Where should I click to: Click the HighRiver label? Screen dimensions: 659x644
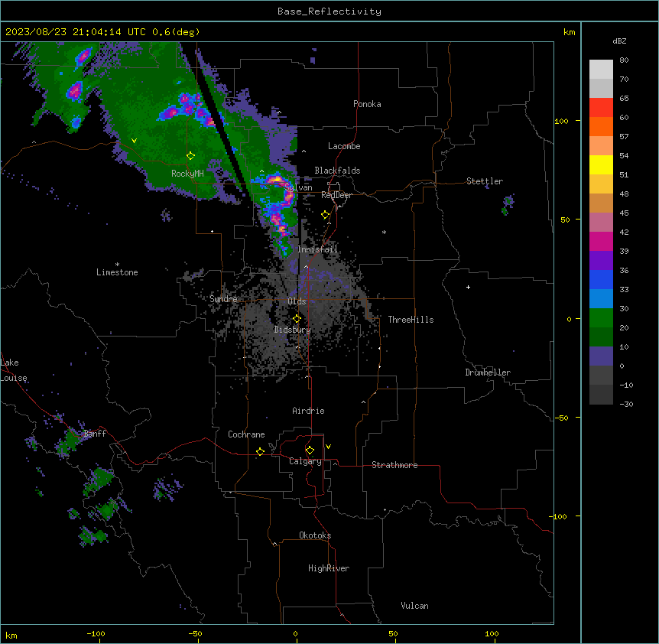329,568
